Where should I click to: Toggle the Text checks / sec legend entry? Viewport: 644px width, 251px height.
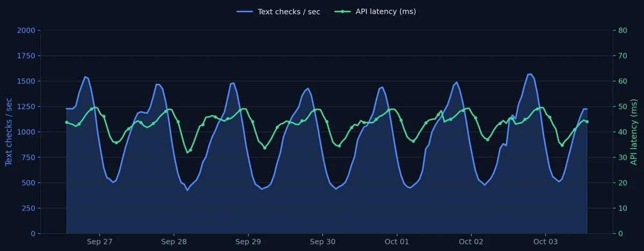pyautogui.click(x=278, y=11)
